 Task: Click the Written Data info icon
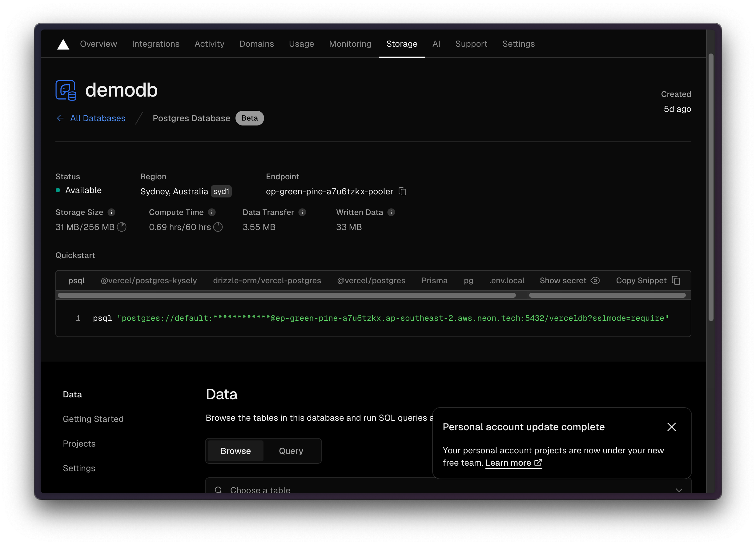click(x=391, y=212)
